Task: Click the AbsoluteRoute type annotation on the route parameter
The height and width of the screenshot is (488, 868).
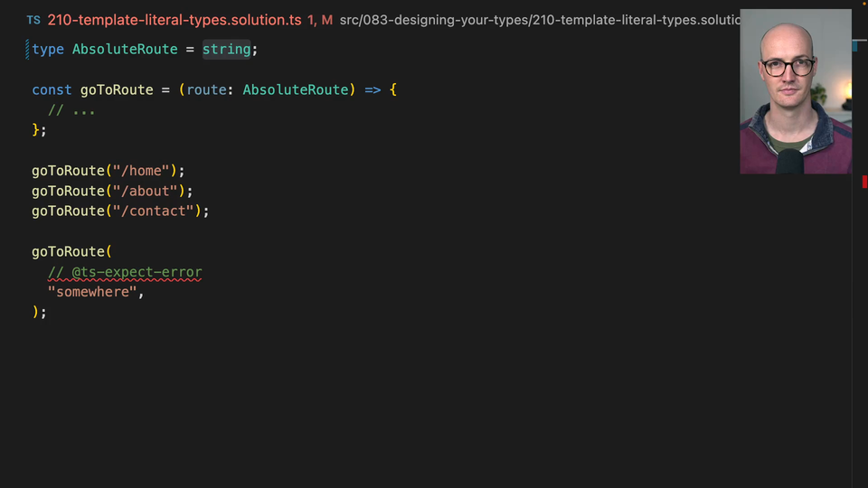Action: click(295, 89)
